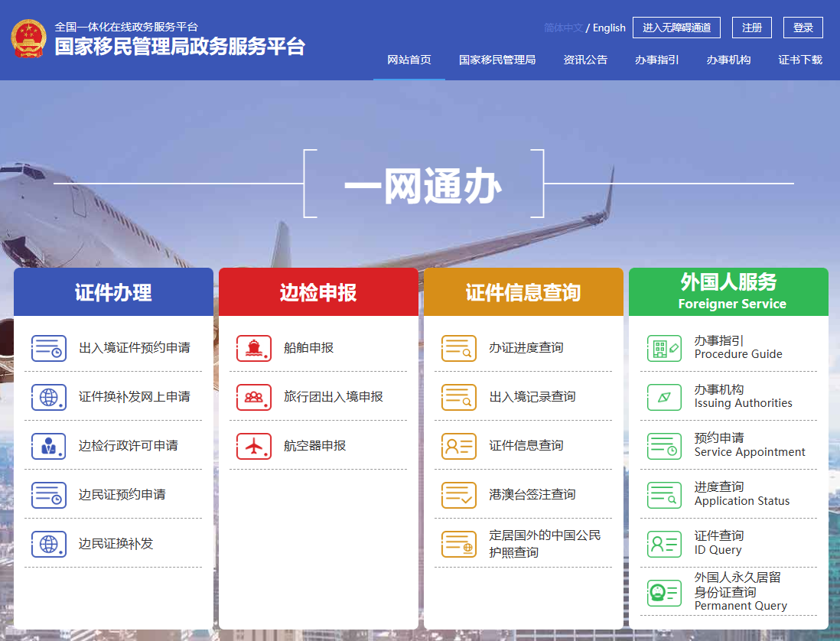
Task: Click the 边民证换补发 globe icon
Action: [x=49, y=544]
